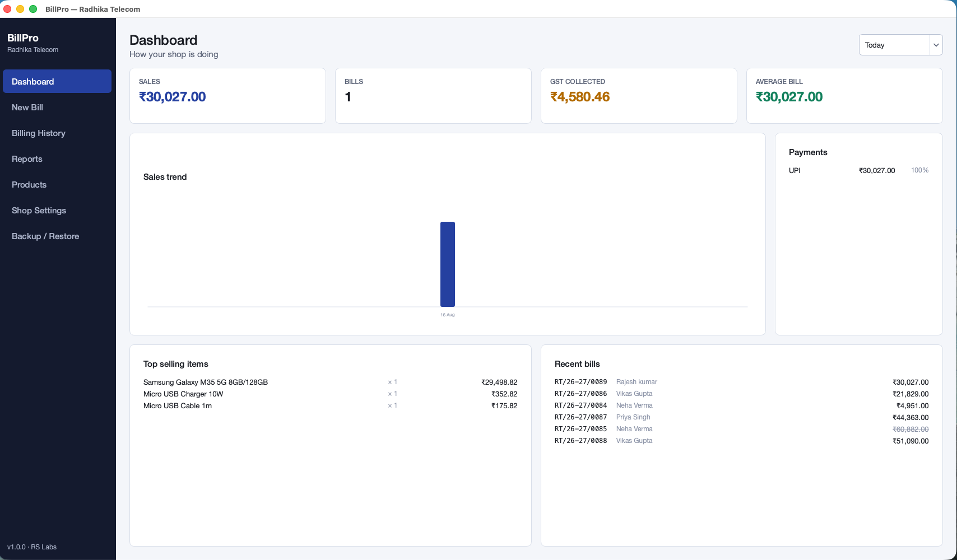Click the ₹21,829.00 recent bill amount
Viewport: 957px width, 560px height.
click(910, 394)
